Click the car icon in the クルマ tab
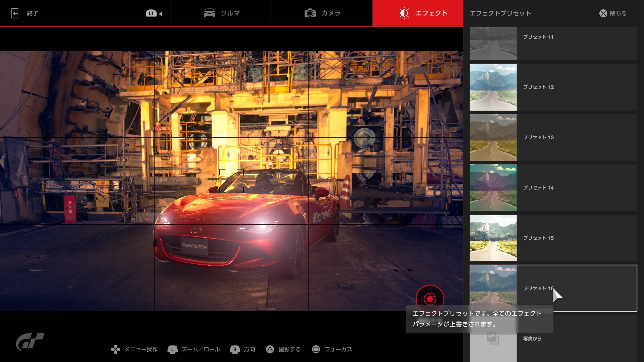Viewport: 644px width, 362px height. (209, 13)
